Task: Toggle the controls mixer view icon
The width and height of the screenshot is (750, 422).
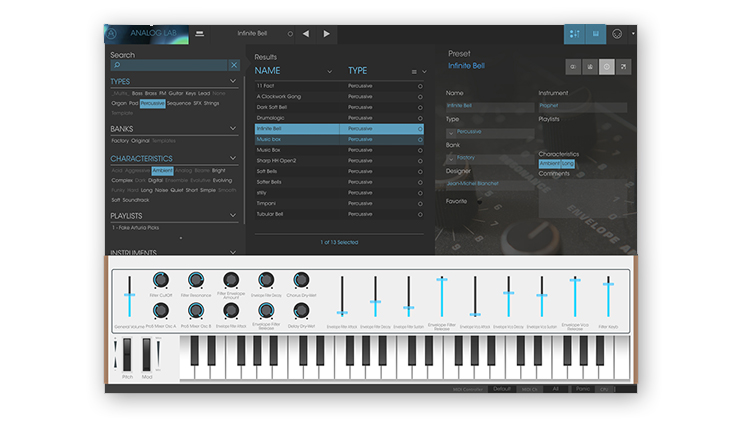Action: coord(574,34)
